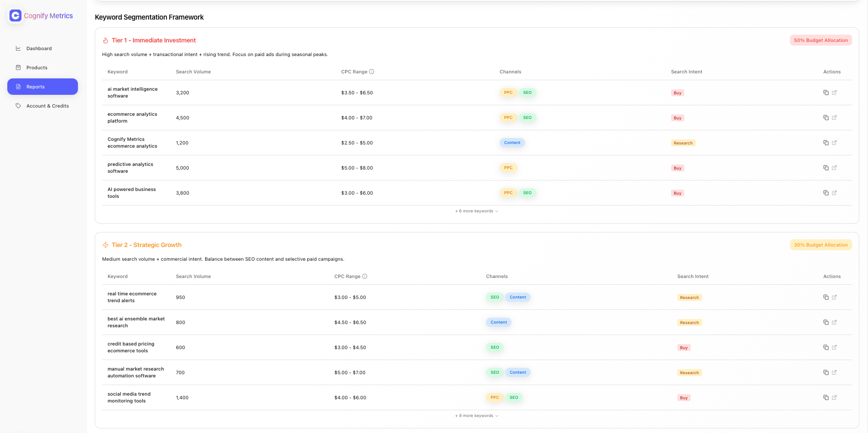Screen dimensions: 868x433
Task: Click the 'Buy' badge for ecommerce analytics platform
Action: (x=677, y=118)
